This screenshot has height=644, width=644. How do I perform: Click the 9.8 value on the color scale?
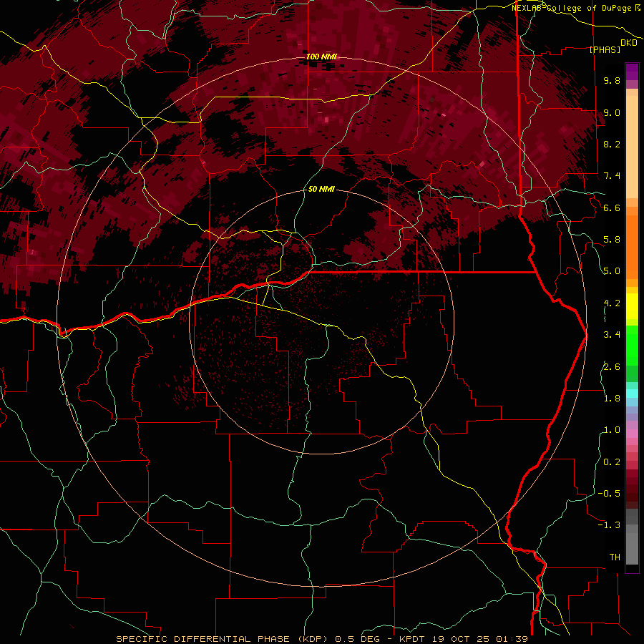click(x=612, y=80)
